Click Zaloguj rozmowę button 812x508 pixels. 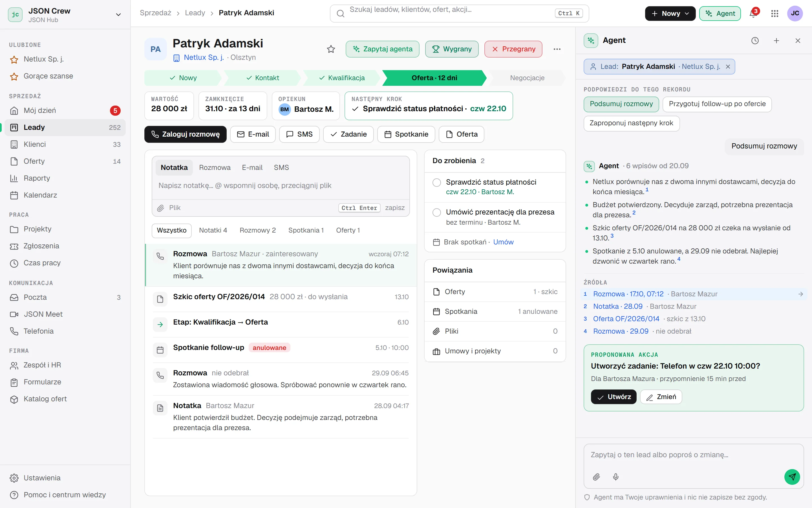[186, 134]
